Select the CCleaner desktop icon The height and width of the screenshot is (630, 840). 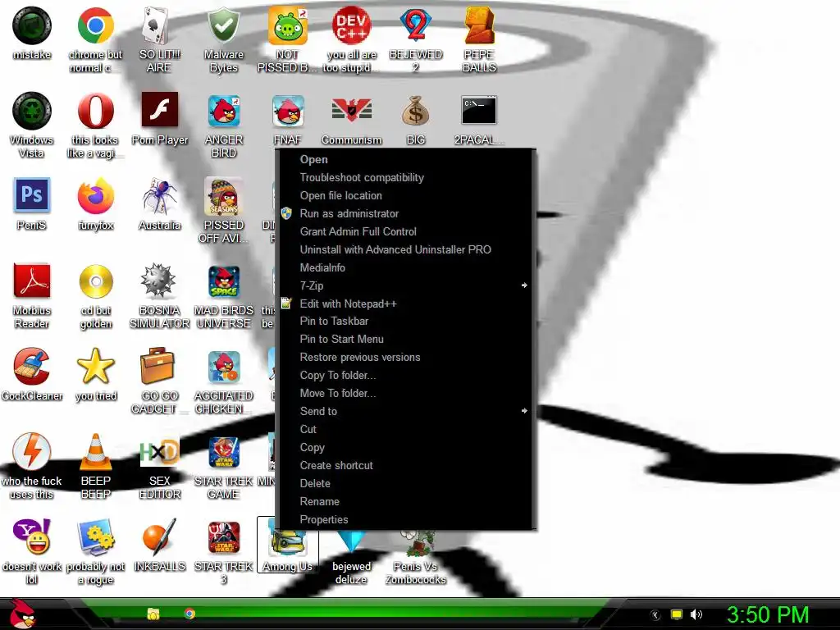[x=32, y=367]
